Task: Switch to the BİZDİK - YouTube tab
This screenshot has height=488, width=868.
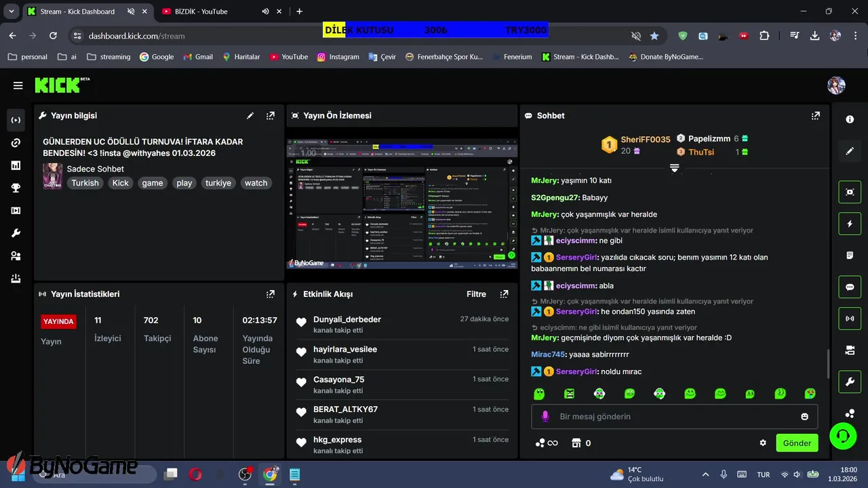Action: tap(201, 12)
